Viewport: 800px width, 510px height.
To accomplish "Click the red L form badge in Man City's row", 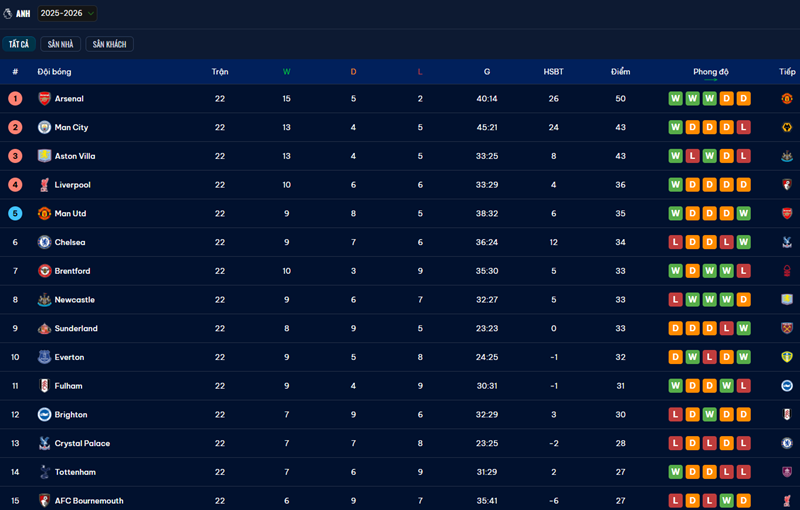I will 743,128.
